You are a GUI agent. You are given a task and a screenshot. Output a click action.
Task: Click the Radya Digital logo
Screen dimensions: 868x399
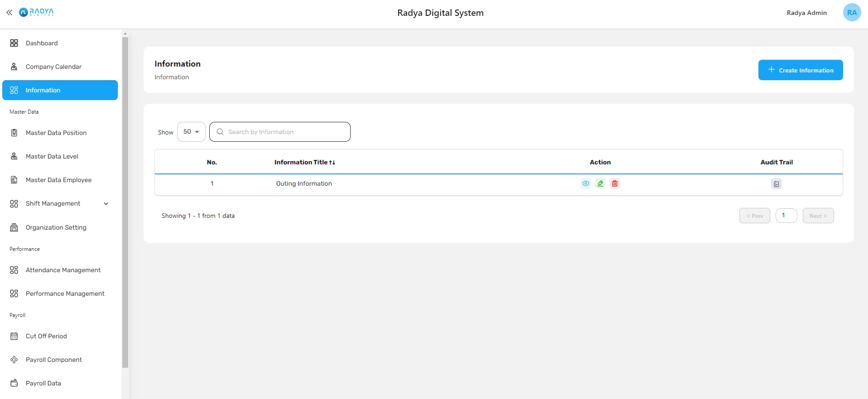(x=37, y=12)
